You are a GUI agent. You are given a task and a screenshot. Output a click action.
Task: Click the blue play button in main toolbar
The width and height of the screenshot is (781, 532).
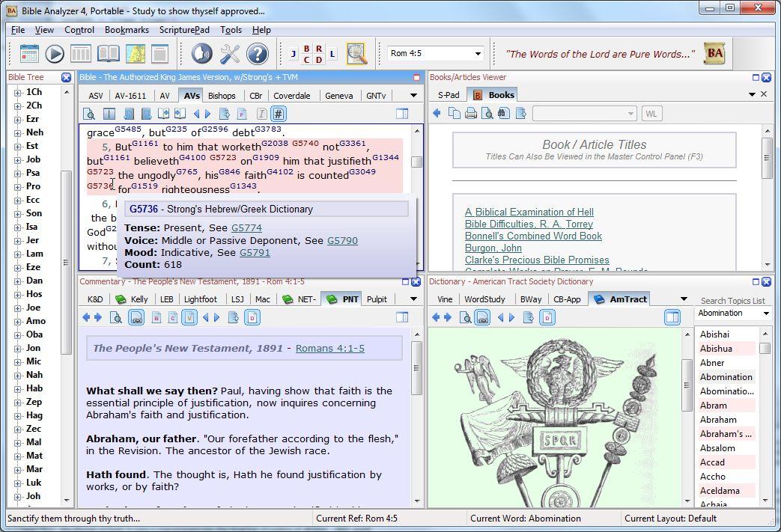(55, 54)
